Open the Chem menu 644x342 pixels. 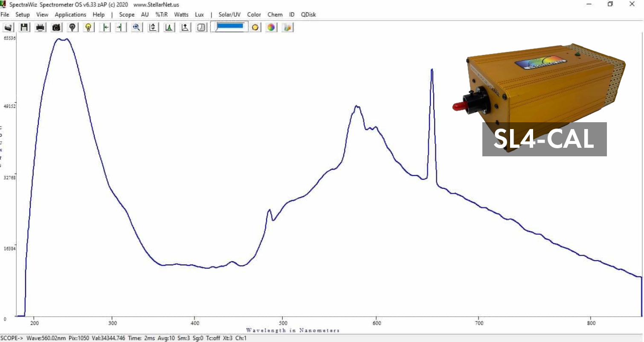[275, 14]
